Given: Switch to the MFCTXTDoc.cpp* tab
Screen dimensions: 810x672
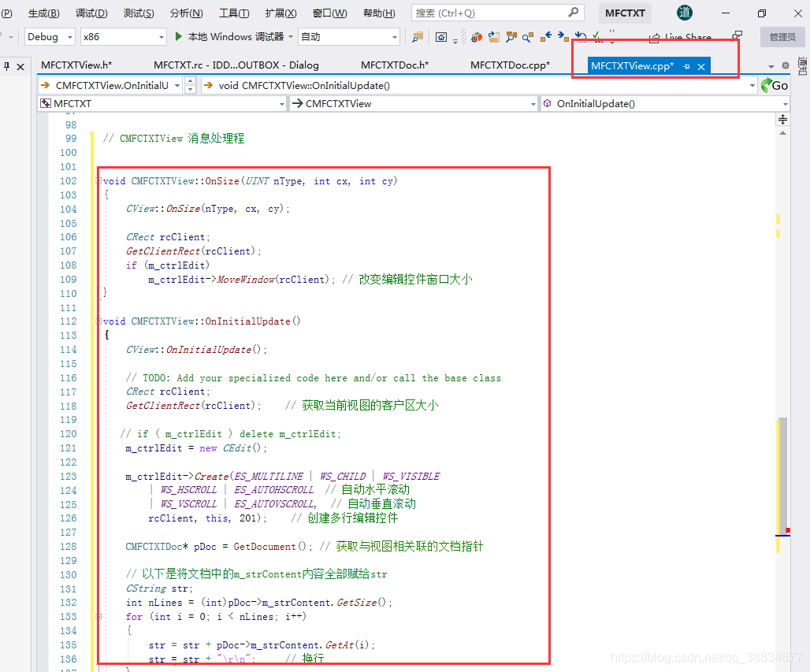Looking at the screenshot, I should pyautogui.click(x=511, y=65).
